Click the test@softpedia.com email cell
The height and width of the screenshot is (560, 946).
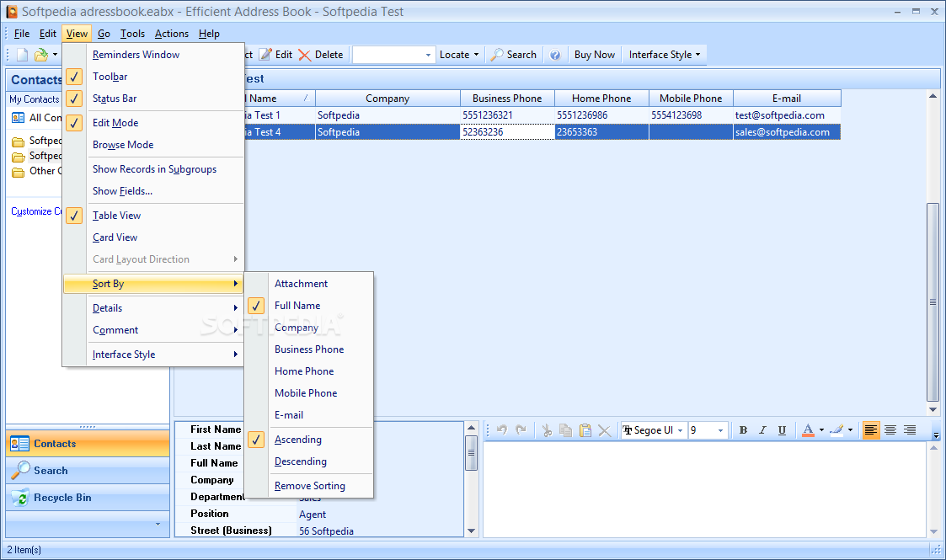click(787, 115)
